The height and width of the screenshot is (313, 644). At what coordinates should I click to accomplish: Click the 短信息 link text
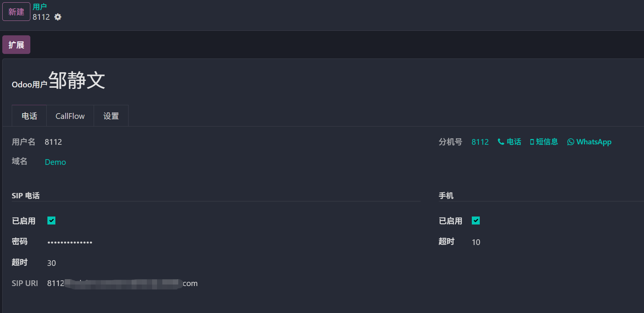tap(547, 142)
